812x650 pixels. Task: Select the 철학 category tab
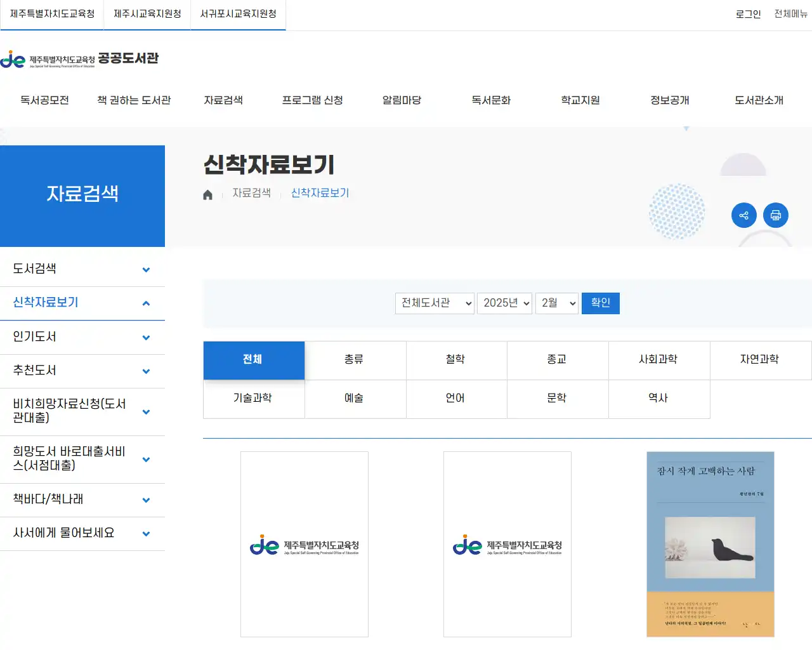coord(457,360)
